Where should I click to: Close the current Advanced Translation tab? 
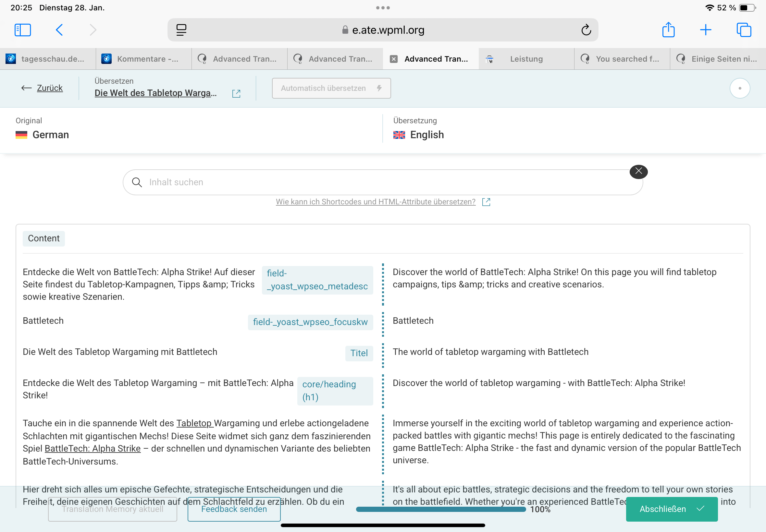tap(393, 59)
